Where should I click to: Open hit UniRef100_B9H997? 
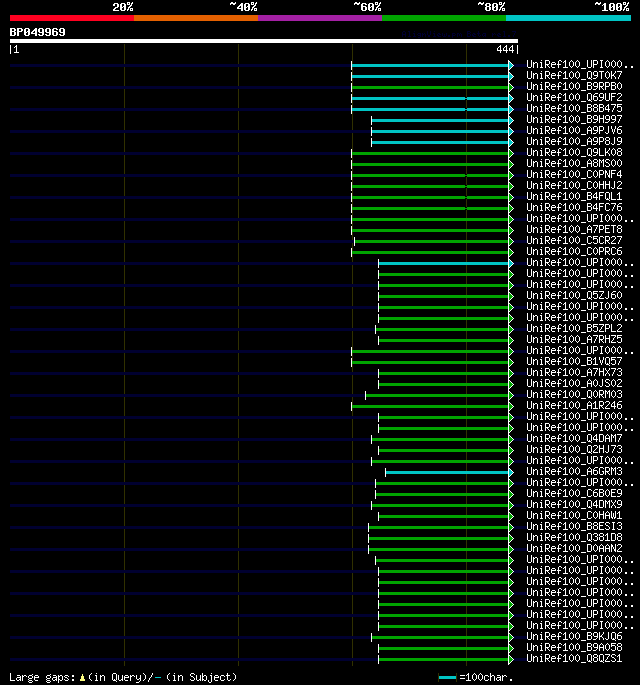tap(574, 119)
